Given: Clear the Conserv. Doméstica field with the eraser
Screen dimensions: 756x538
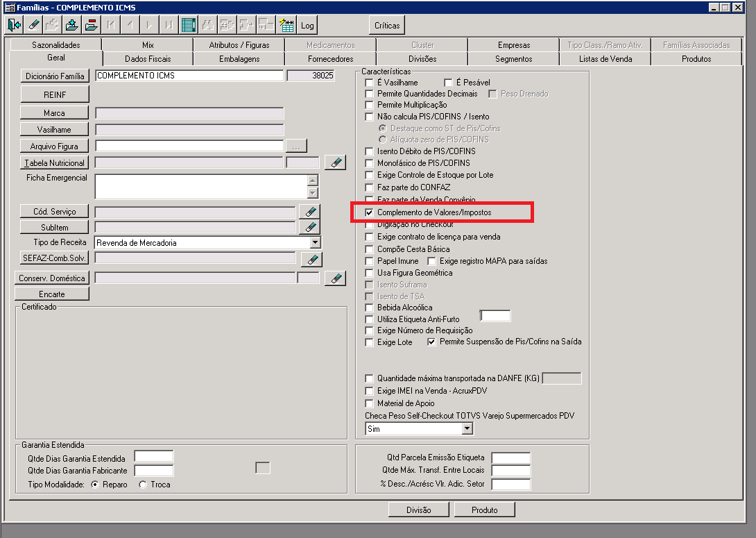Looking at the screenshot, I should click(335, 278).
